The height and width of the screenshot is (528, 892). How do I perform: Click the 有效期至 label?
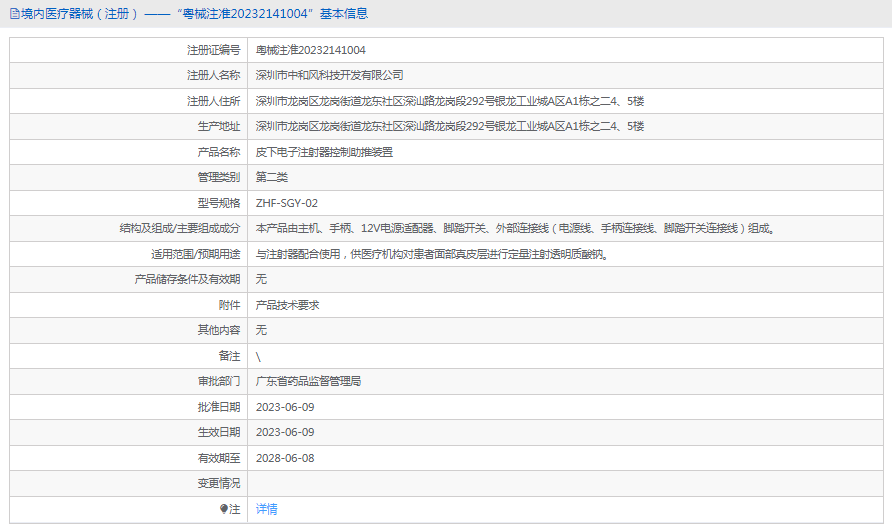click(218, 458)
